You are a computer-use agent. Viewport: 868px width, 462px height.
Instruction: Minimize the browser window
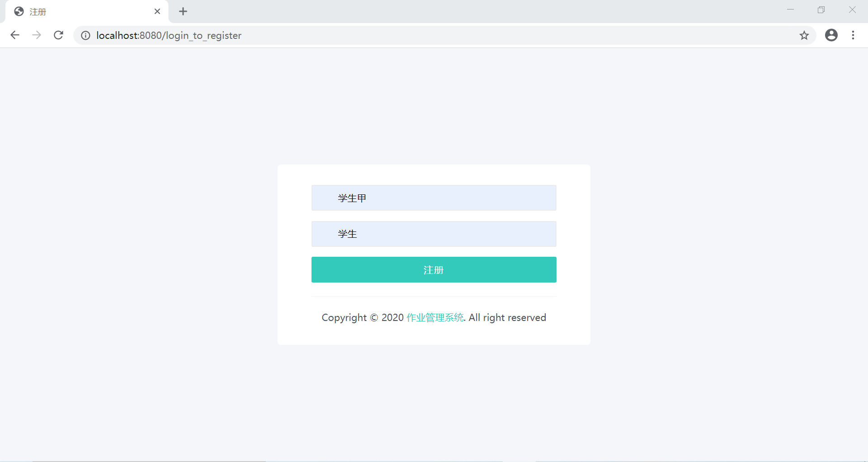pyautogui.click(x=790, y=9)
